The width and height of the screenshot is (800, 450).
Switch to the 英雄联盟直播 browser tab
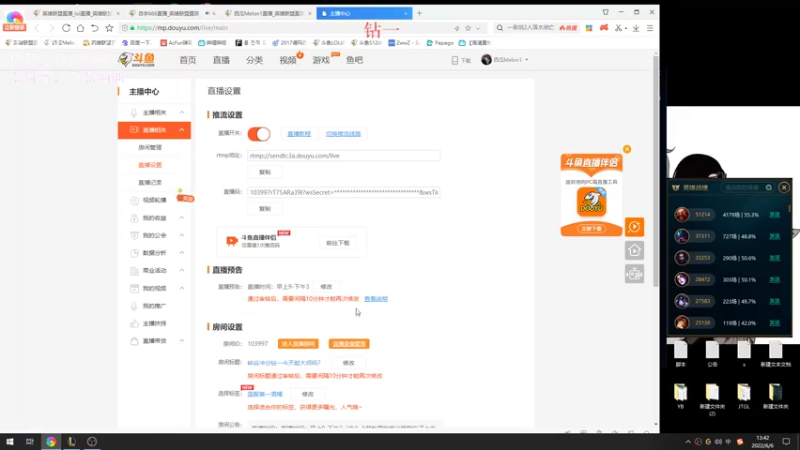point(76,13)
